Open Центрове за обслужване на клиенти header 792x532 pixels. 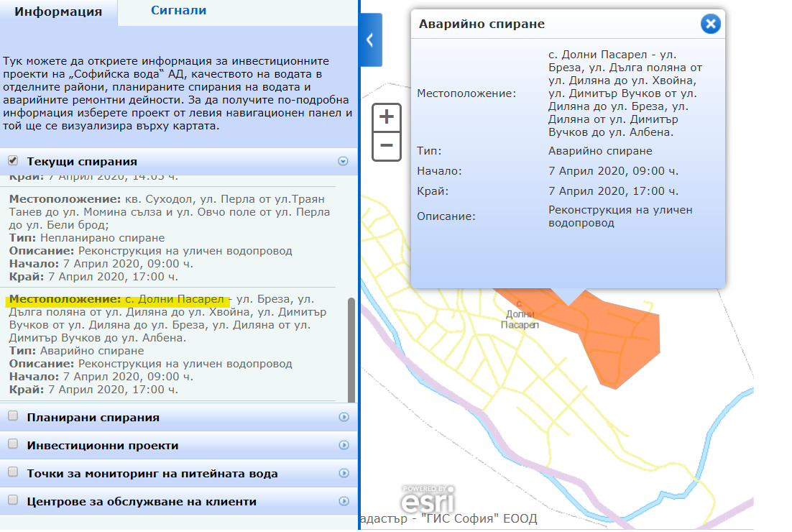click(x=142, y=502)
